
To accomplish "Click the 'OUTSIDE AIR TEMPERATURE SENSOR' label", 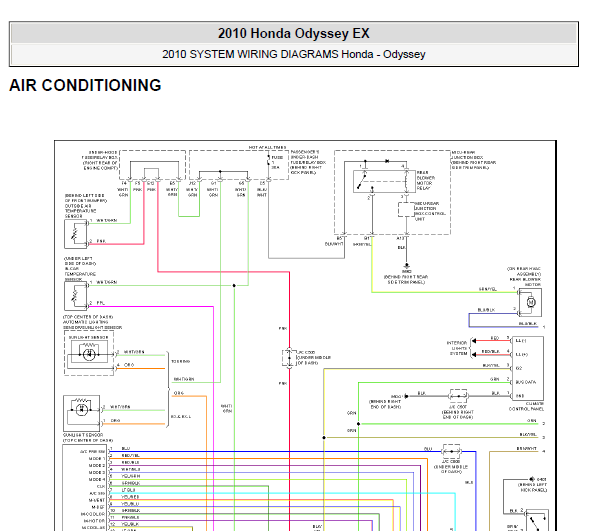I will pos(80,211).
